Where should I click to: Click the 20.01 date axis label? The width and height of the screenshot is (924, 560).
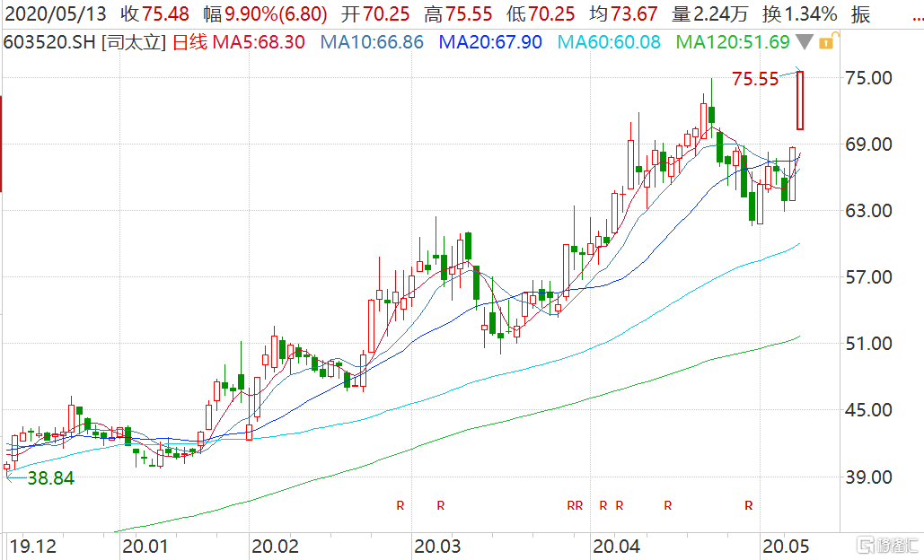click(145, 547)
